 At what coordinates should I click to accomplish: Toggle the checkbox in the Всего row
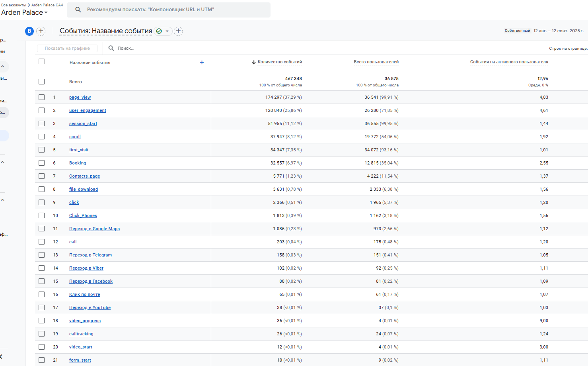[42, 82]
